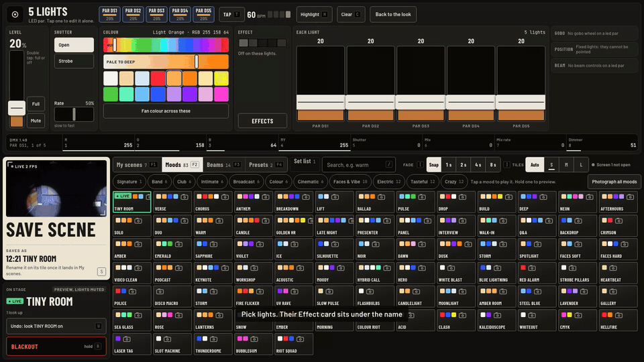Click the camera icon on the HELLFIRE tile
This screenshot has width=644, height=362.
click(619, 315)
